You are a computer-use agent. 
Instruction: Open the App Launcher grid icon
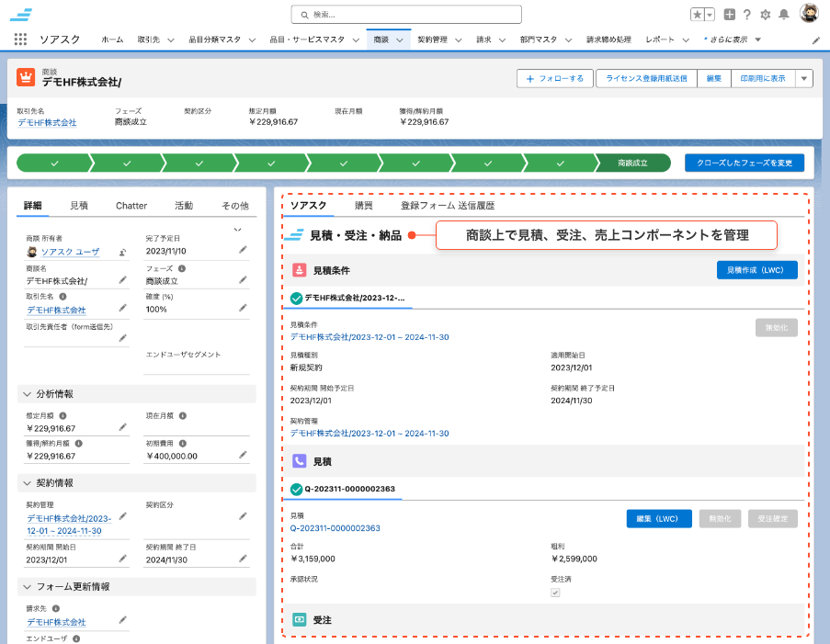[x=20, y=40]
